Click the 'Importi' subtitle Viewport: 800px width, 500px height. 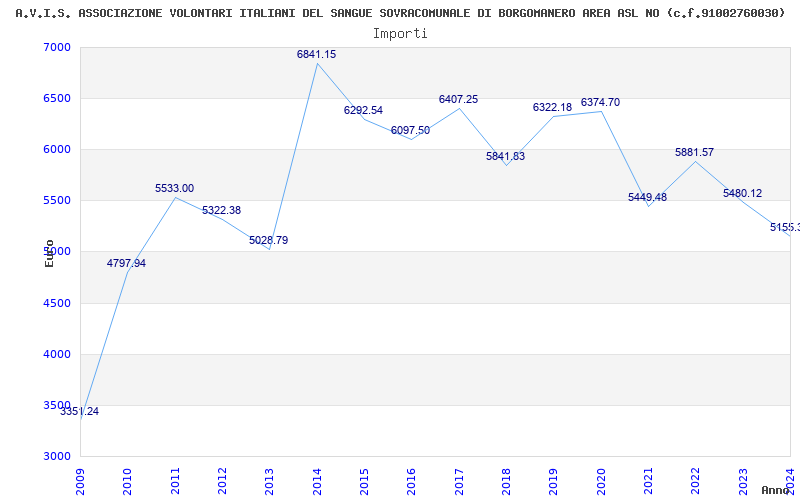pos(400,34)
